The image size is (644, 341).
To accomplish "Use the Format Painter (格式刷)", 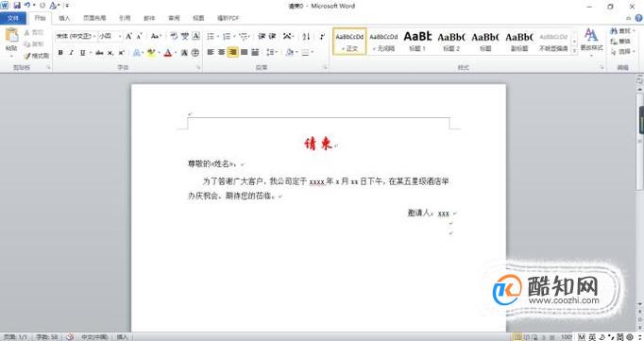I will [x=37, y=56].
